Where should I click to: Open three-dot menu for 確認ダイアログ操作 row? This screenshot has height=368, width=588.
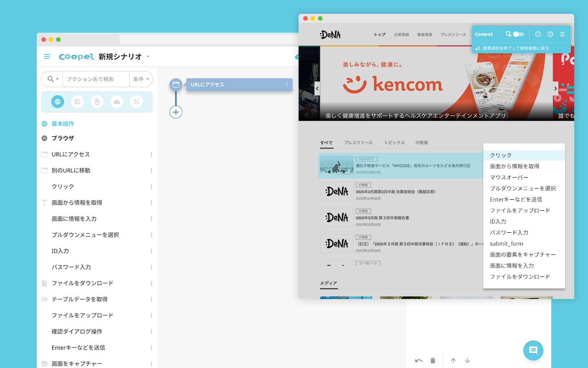151,331
